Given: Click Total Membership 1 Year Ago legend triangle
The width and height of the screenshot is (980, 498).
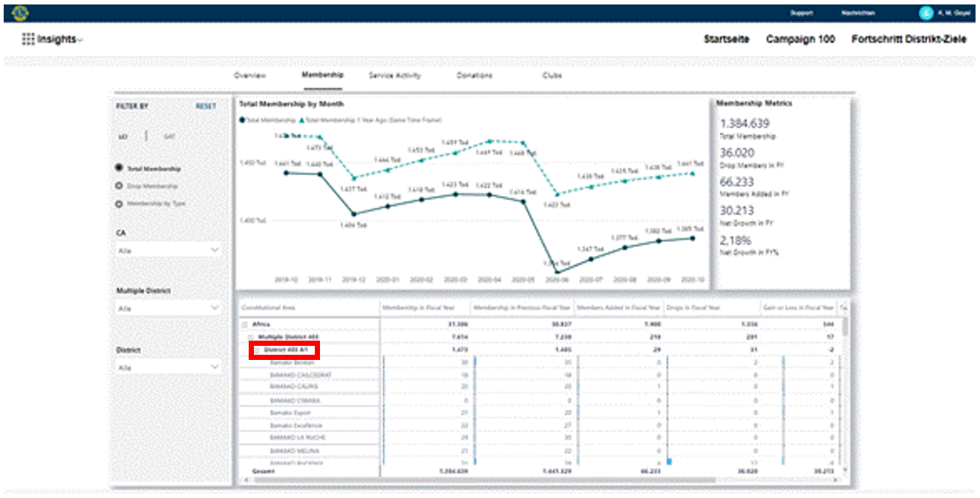Looking at the screenshot, I should point(301,119).
